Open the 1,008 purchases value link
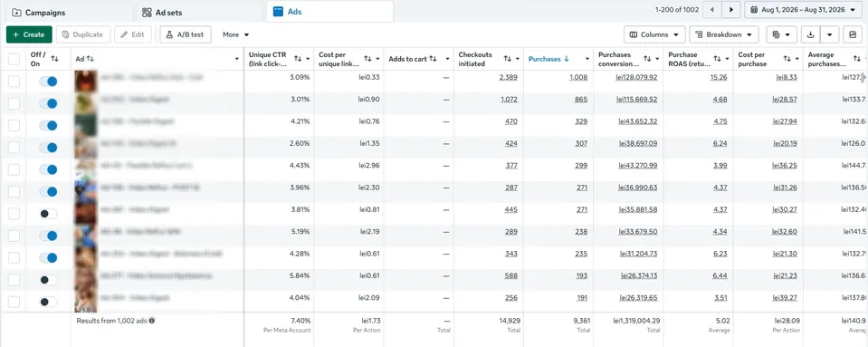 click(578, 77)
